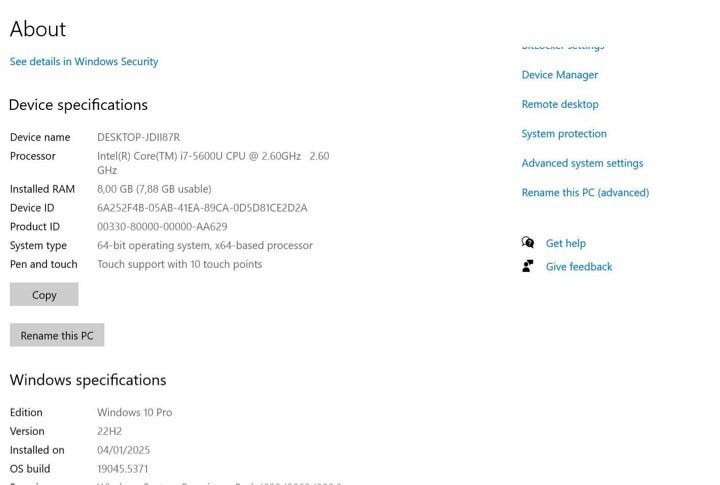The width and height of the screenshot is (720, 485).
Task: Click the Windows 10 Pro edition text
Action: (x=135, y=412)
